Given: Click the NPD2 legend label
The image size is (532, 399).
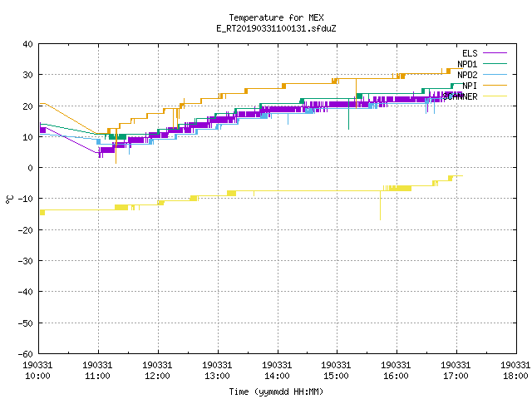Looking at the screenshot, I should (467, 75).
